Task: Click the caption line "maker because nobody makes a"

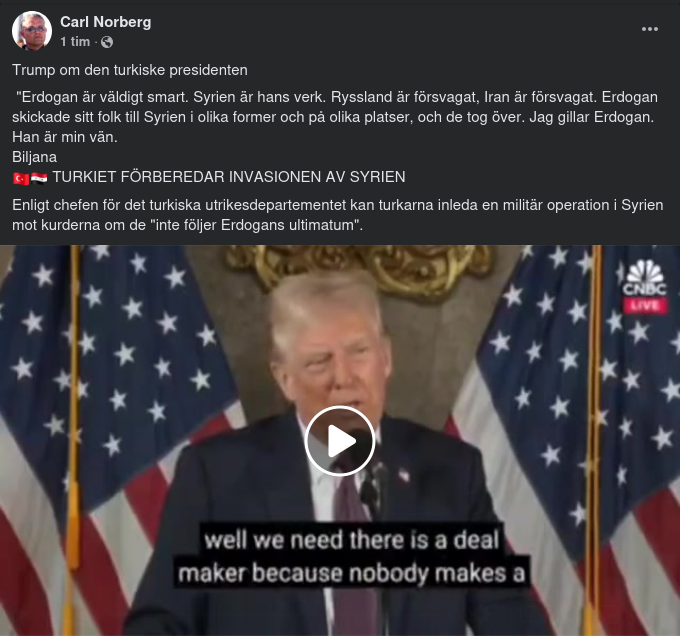Action: (x=352, y=573)
